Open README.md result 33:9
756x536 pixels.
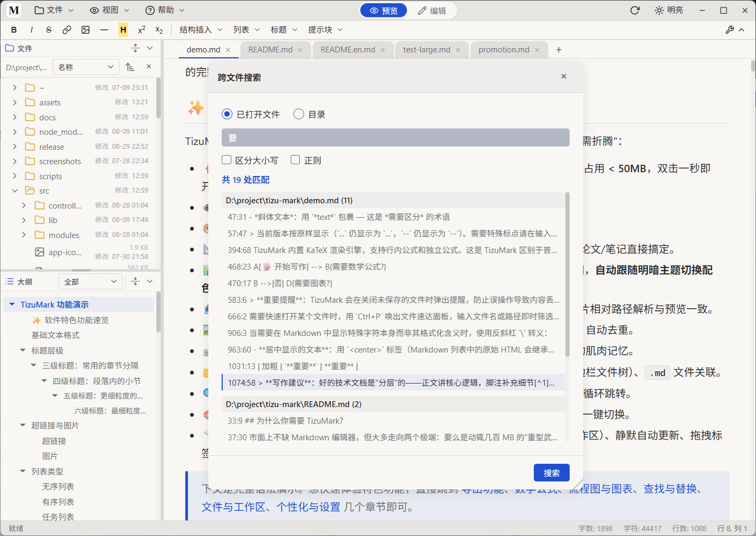(393, 421)
